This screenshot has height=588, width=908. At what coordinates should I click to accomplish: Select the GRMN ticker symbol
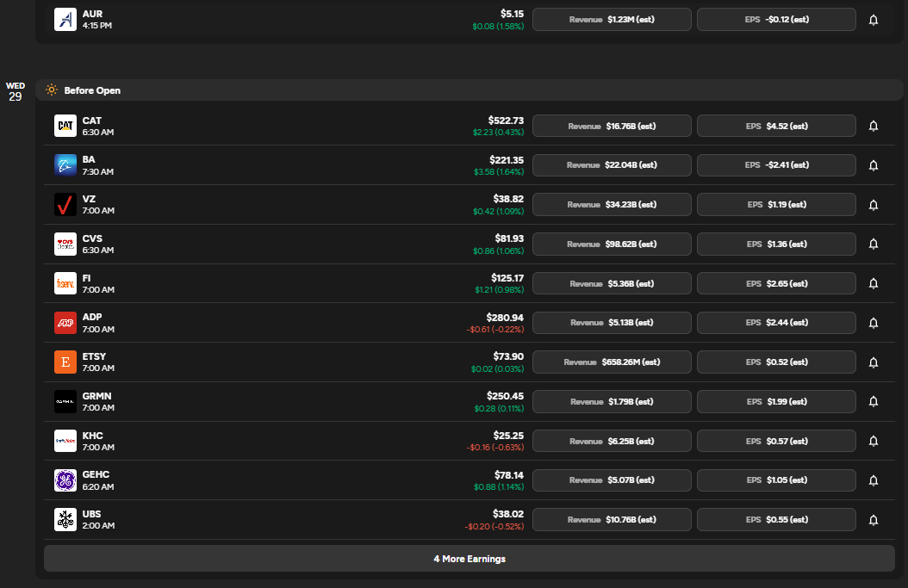tap(96, 396)
